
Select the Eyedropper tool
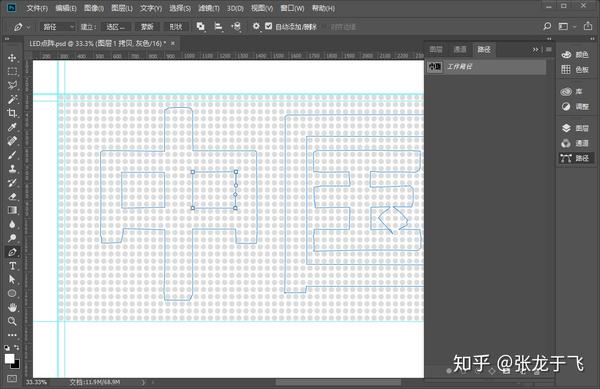pos(12,127)
